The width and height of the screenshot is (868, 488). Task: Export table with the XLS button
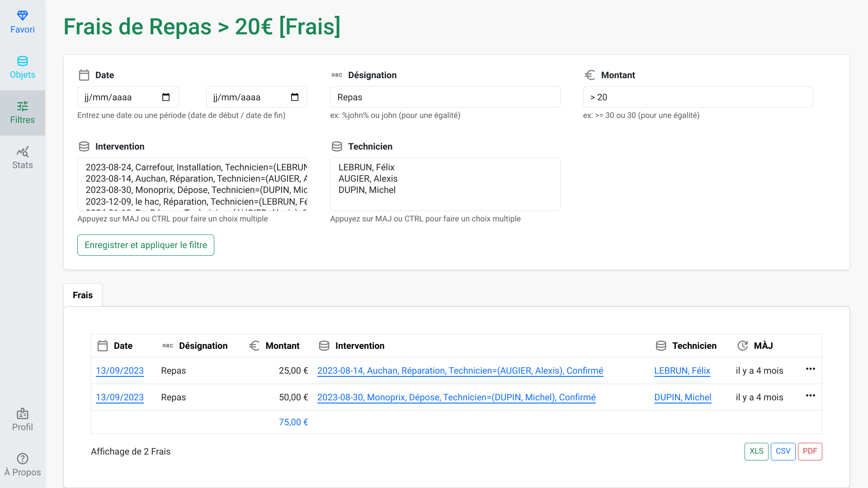pyautogui.click(x=756, y=451)
